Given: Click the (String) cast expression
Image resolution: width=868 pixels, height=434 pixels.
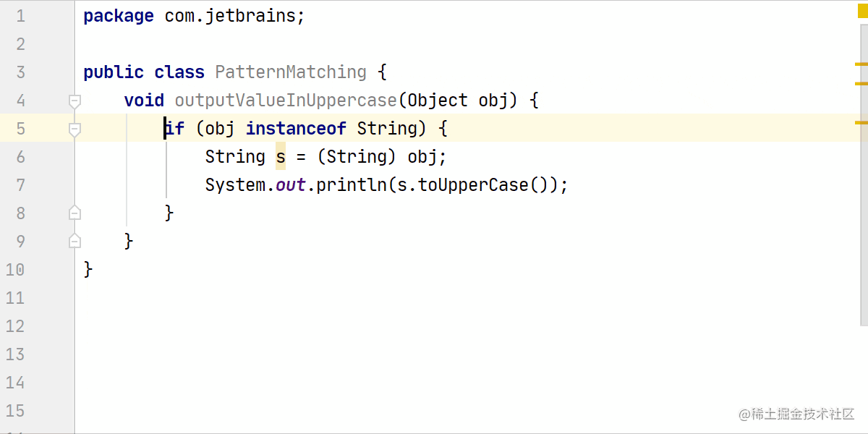Looking at the screenshot, I should tap(357, 157).
